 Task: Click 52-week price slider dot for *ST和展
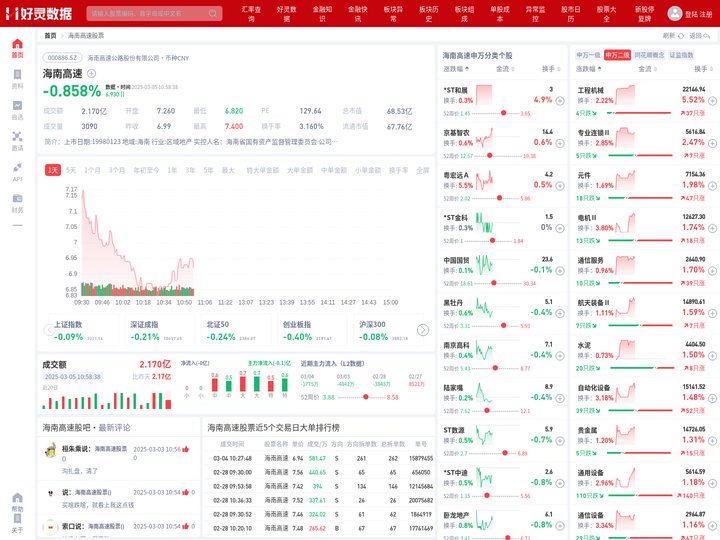[503, 112]
